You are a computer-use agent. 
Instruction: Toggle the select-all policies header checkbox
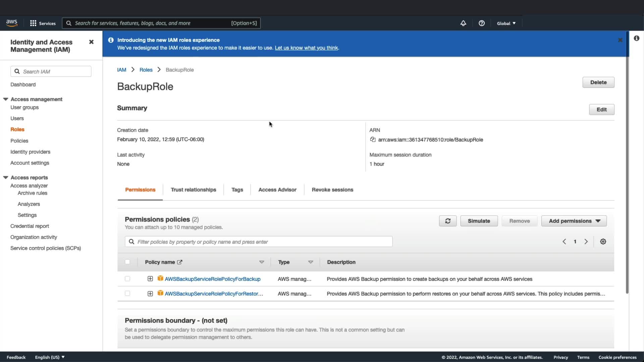(x=127, y=262)
